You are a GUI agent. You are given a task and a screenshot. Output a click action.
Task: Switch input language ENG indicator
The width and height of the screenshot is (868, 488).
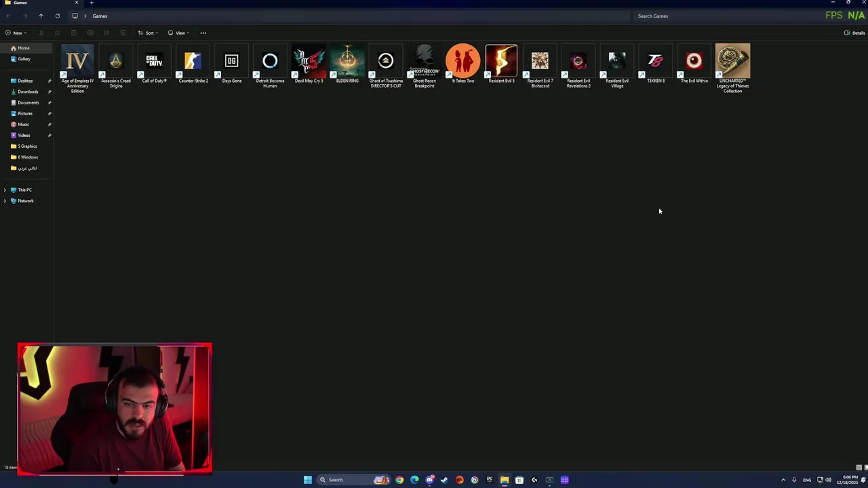807,480
